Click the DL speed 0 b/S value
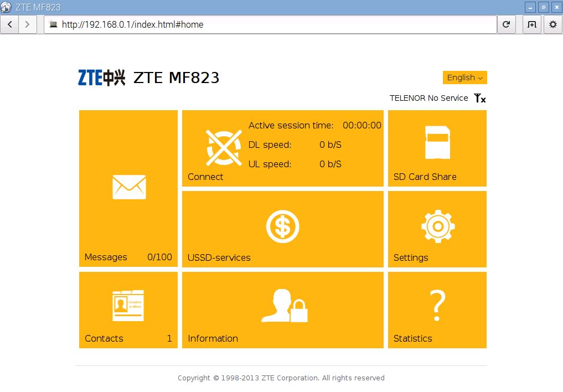The height and width of the screenshot is (392, 563). point(330,145)
